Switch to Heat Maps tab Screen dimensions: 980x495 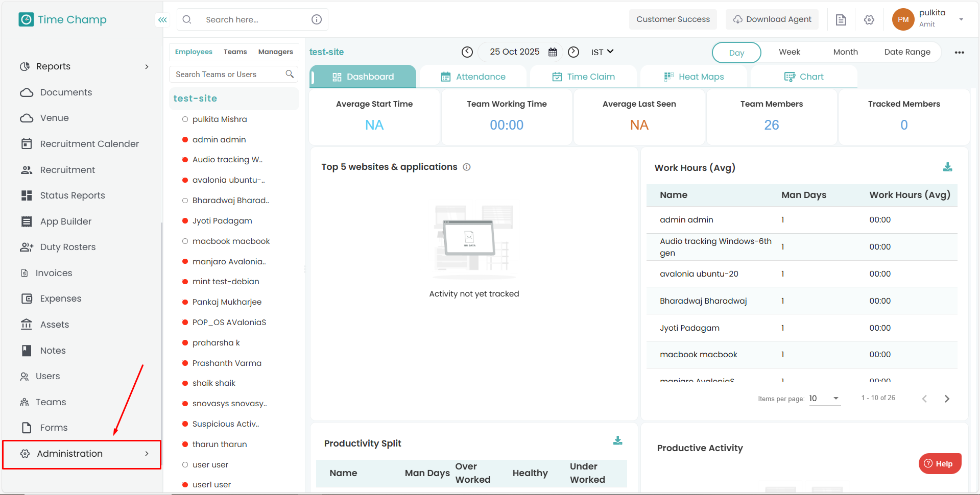tap(694, 77)
